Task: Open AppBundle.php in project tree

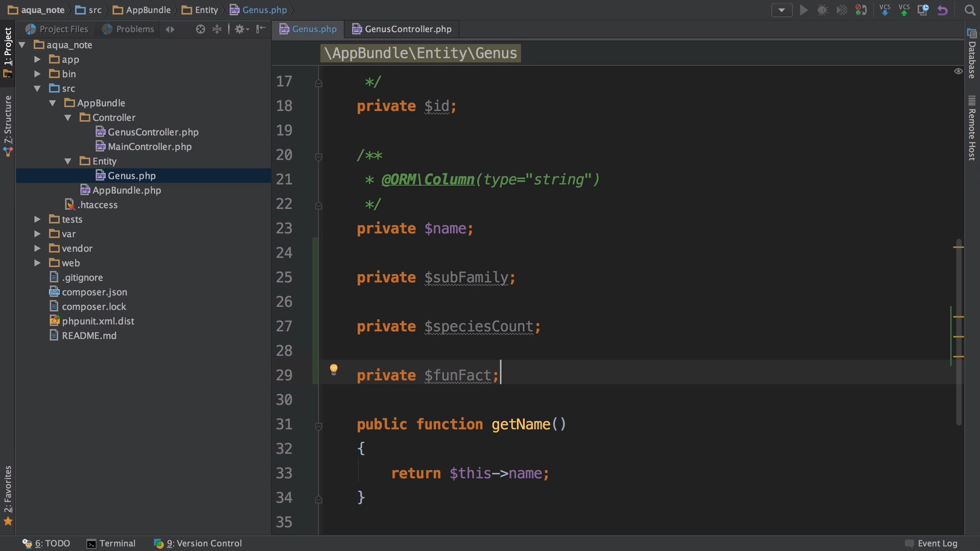Action: [120, 190]
